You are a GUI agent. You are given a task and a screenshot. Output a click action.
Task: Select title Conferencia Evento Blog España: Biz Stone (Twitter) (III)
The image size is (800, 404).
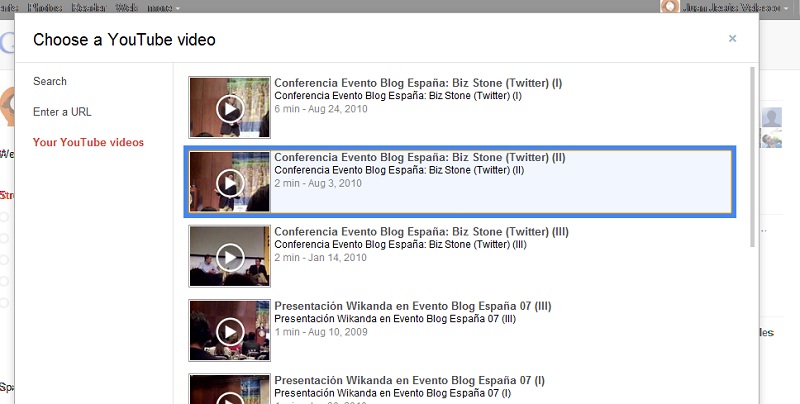[421, 232]
